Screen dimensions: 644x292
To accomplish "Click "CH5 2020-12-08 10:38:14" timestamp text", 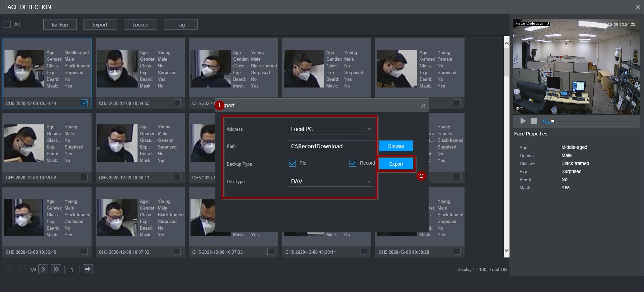I will click(x=311, y=252).
